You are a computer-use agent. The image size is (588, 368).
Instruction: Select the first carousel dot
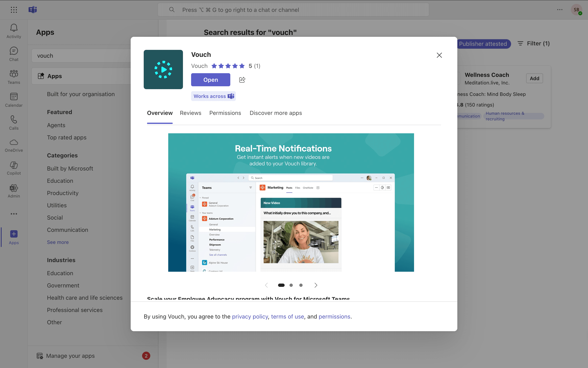[x=281, y=285]
